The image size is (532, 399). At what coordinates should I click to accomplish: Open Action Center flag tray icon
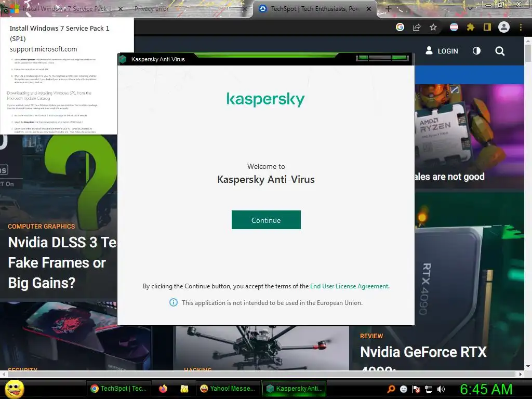click(x=416, y=389)
